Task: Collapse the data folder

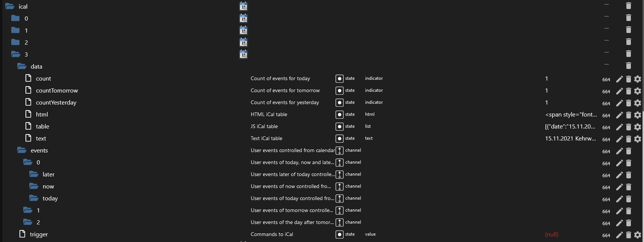Action: (x=22, y=66)
